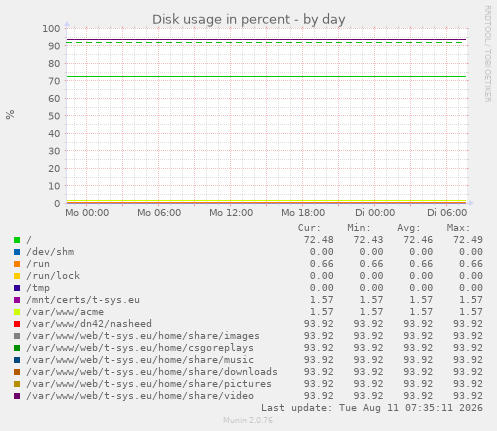Select the orange swatch beside /run
Image resolution: width=497 pixels, height=431 pixels.
pos(17,264)
